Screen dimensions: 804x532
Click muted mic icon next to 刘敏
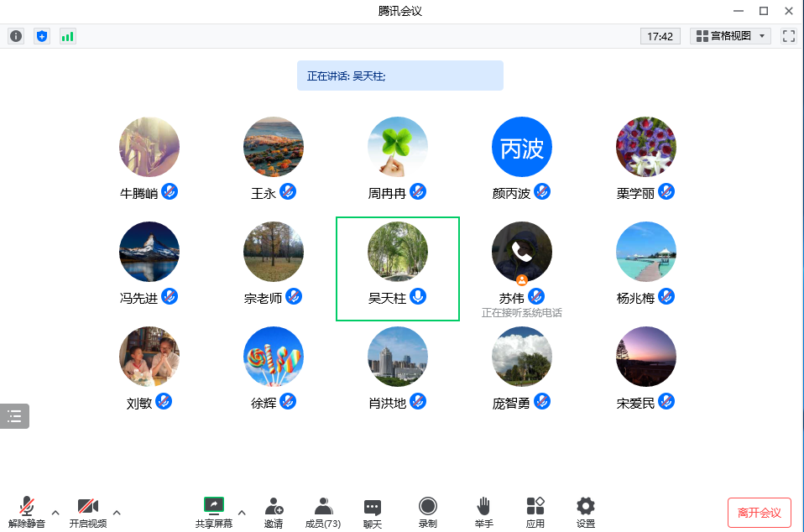pos(164,401)
